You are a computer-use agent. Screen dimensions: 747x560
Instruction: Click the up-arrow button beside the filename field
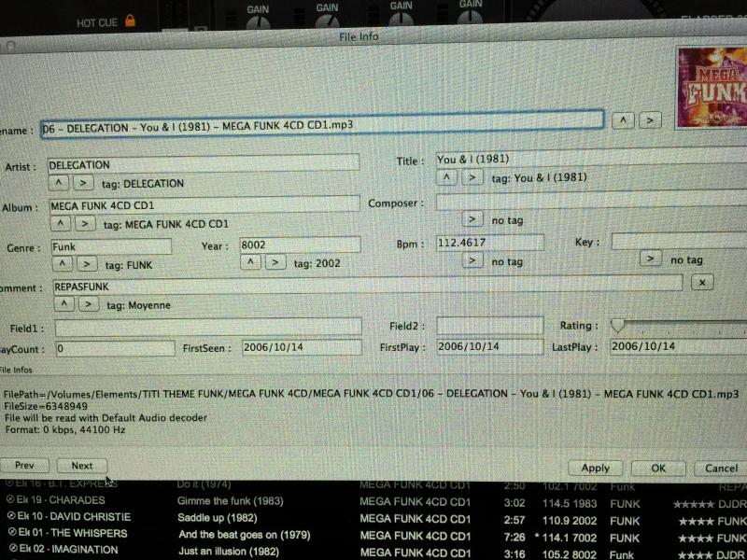point(623,120)
